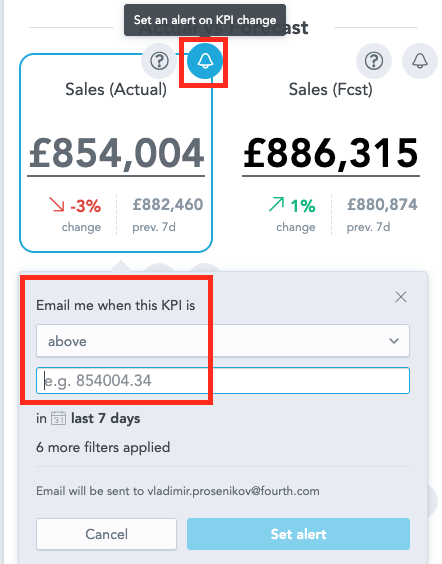Open help icon for Sales (Actual) KPI

click(x=159, y=61)
